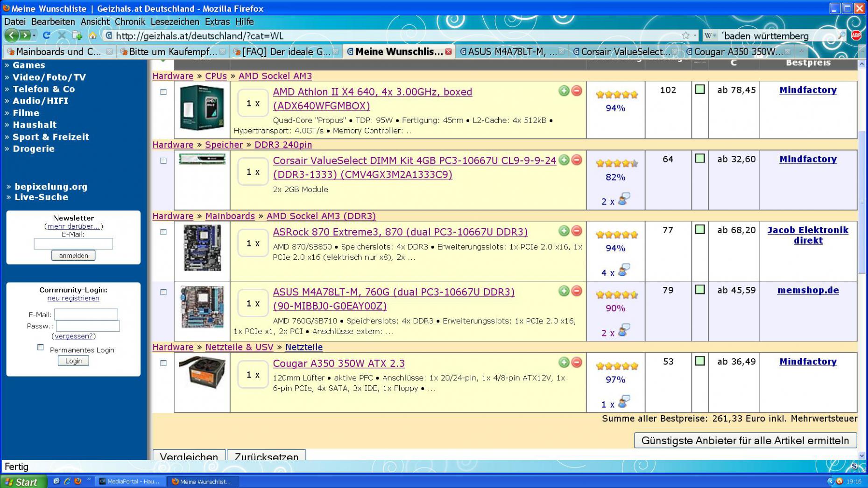Open the Video/Foto/TV category in the sidebar
Viewport: 868px width, 488px height.
49,77
